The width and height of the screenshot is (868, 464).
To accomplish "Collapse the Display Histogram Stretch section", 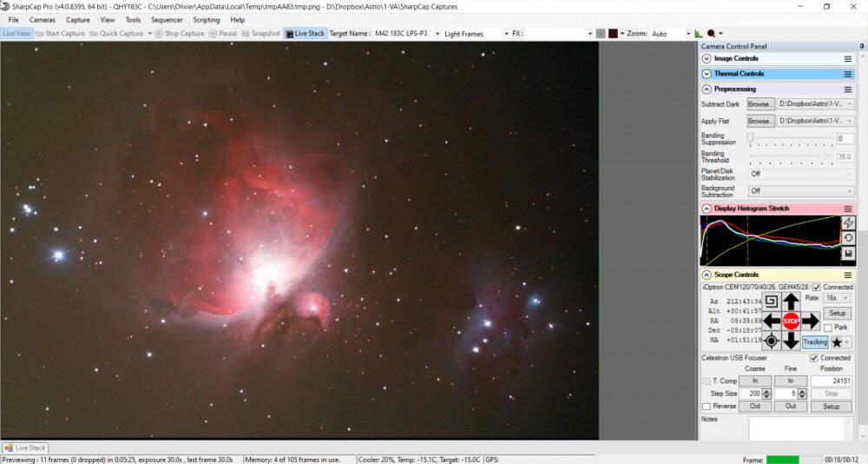I will 707,209.
